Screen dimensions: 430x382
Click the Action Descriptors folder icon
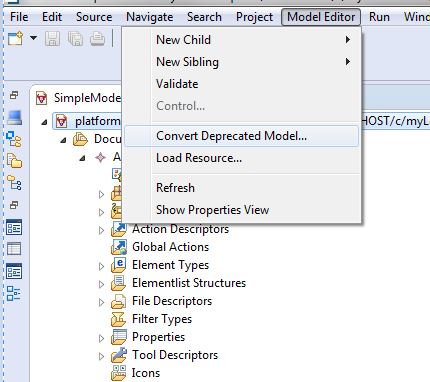(x=119, y=229)
